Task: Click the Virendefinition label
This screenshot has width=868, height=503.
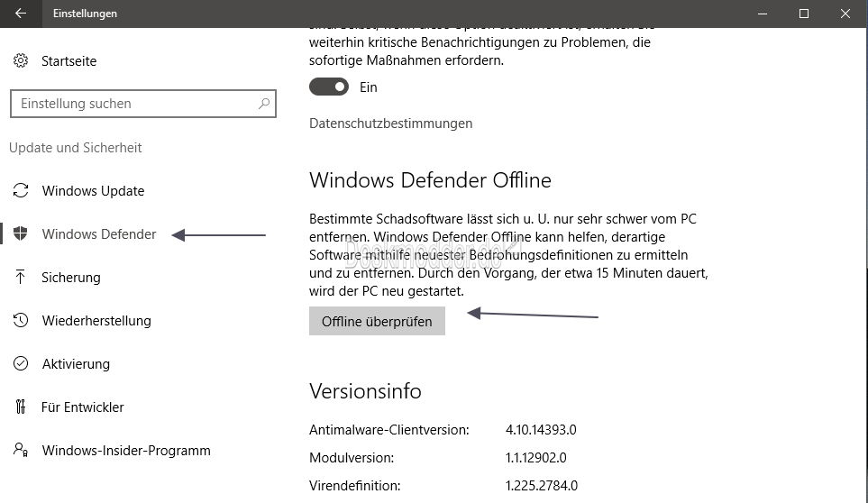Action: [x=355, y=485]
